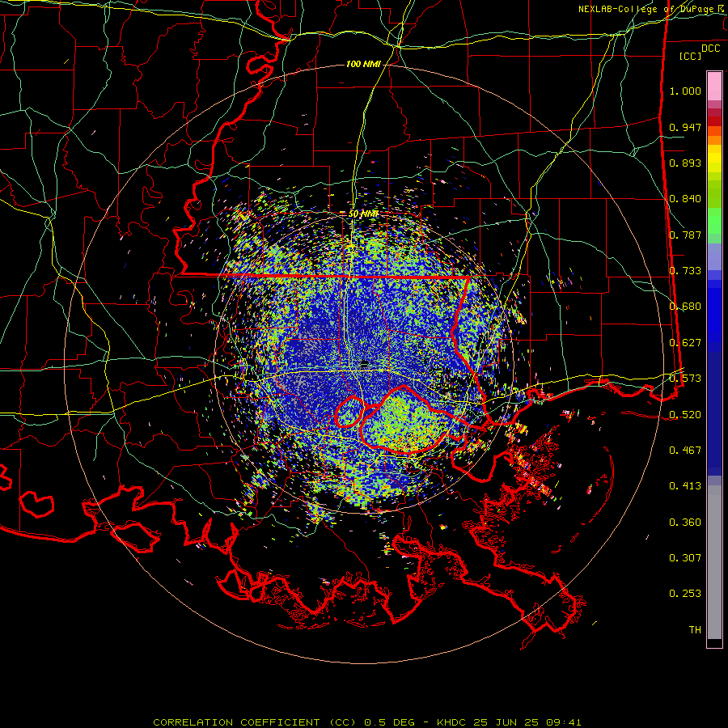Click the 0.947 scale value

tap(685, 127)
